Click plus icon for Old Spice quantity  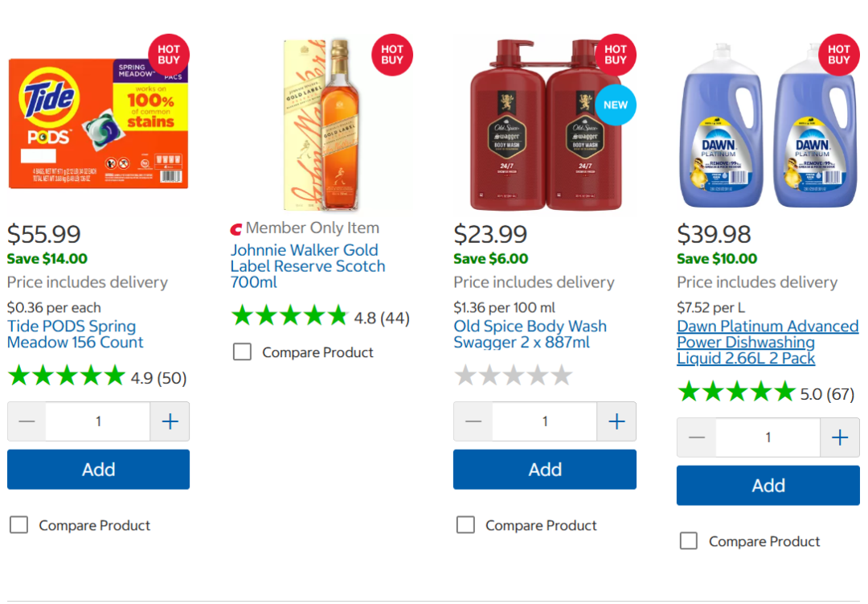point(616,421)
